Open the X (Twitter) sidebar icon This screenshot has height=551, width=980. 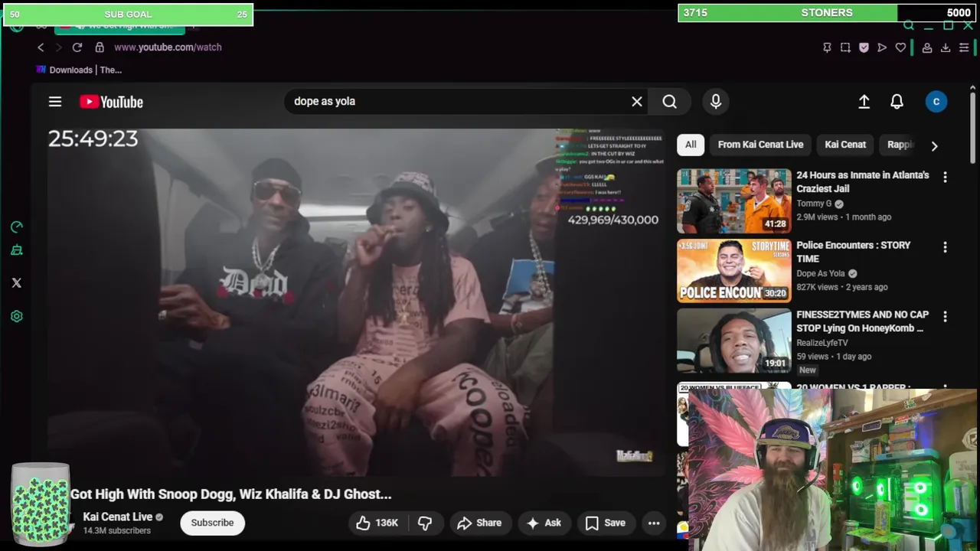point(17,282)
